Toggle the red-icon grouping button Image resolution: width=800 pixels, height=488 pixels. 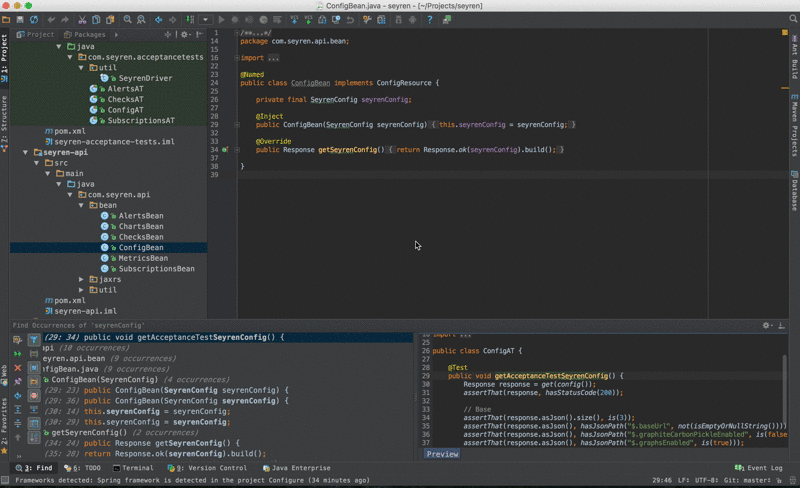(x=34, y=395)
